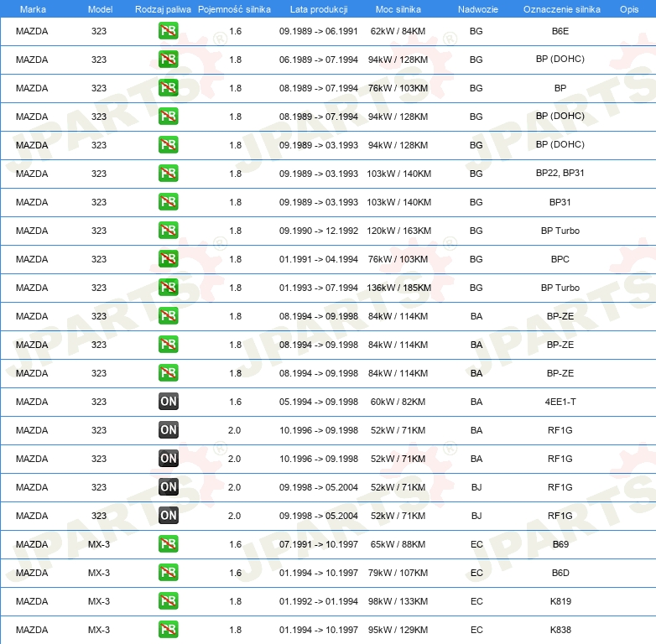656x644 pixels.
Task: Click the petrol icon in the B6D row
Action: tap(168, 573)
